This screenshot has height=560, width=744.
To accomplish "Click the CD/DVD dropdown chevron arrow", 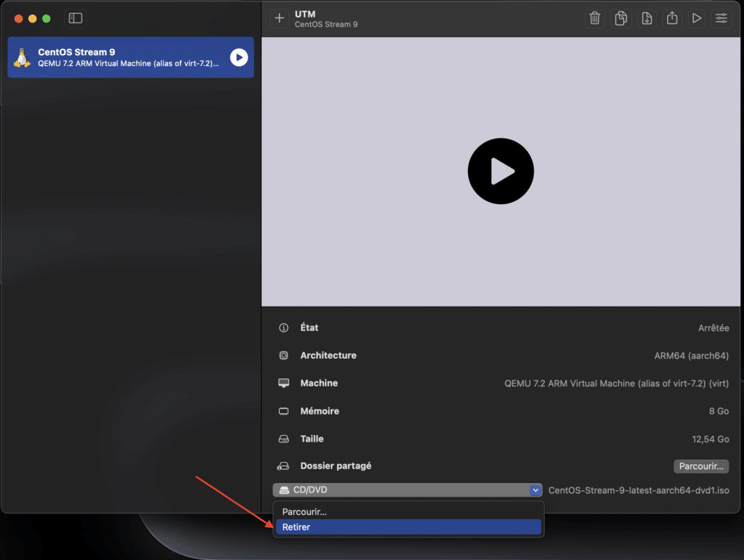I will pos(535,490).
